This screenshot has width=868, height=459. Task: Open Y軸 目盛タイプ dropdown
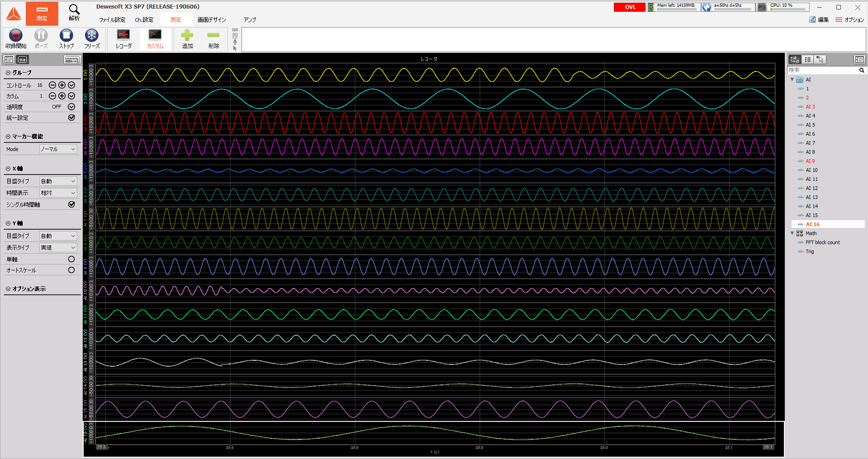(x=58, y=236)
